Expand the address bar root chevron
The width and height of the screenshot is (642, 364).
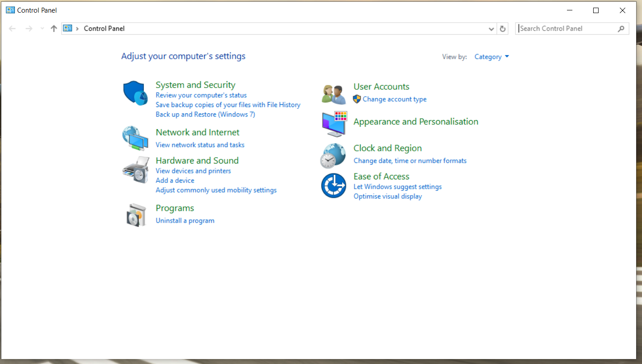click(x=78, y=28)
